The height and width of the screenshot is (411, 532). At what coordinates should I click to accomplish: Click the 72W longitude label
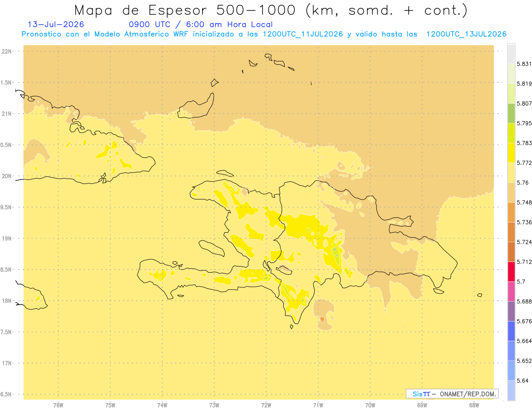(x=266, y=405)
